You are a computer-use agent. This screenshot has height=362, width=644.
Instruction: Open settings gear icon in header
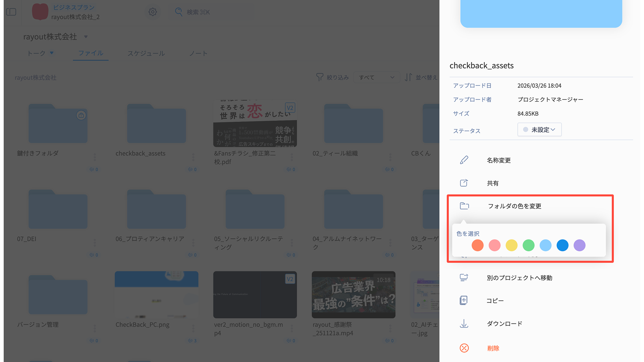pos(153,12)
